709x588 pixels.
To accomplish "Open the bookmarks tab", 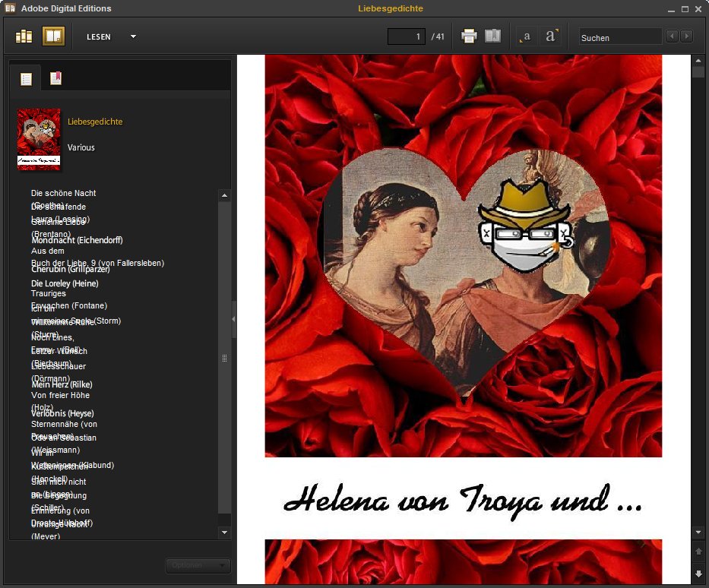I will pos(55,79).
